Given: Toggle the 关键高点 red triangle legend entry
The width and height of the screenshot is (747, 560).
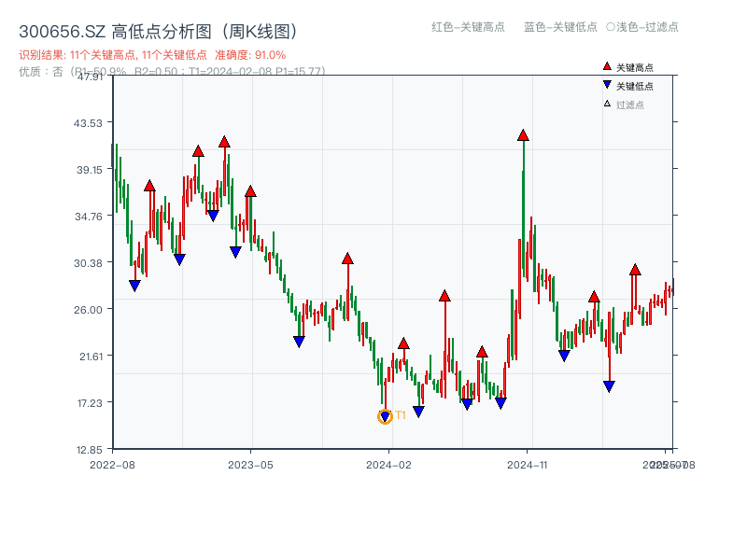Looking at the screenshot, I should (x=627, y=67).
